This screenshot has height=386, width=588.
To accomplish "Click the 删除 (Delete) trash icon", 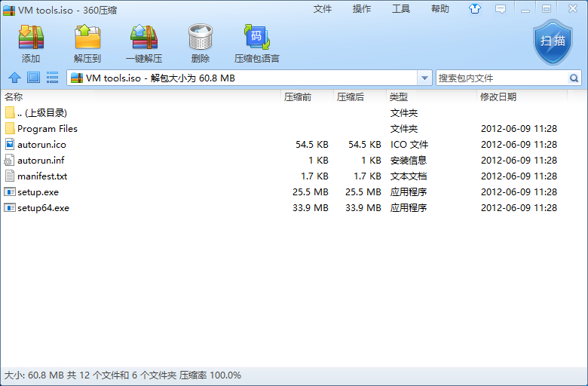I will coord(201,37).
